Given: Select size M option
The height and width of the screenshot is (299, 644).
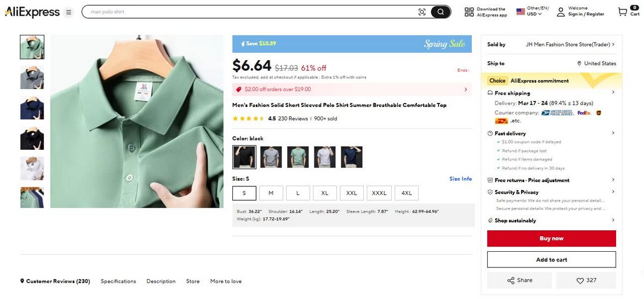Looking at the screenshot, I should [x=271, y=193].
